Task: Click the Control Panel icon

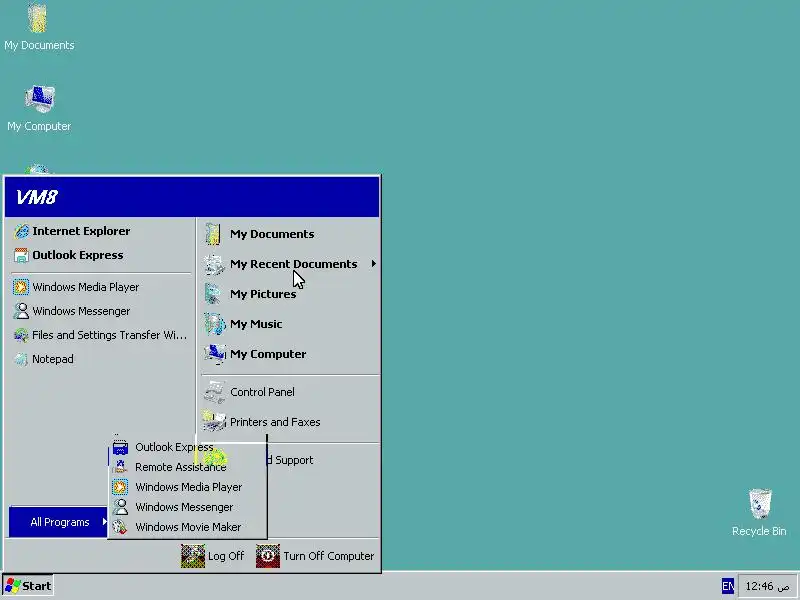Action: 213,392
